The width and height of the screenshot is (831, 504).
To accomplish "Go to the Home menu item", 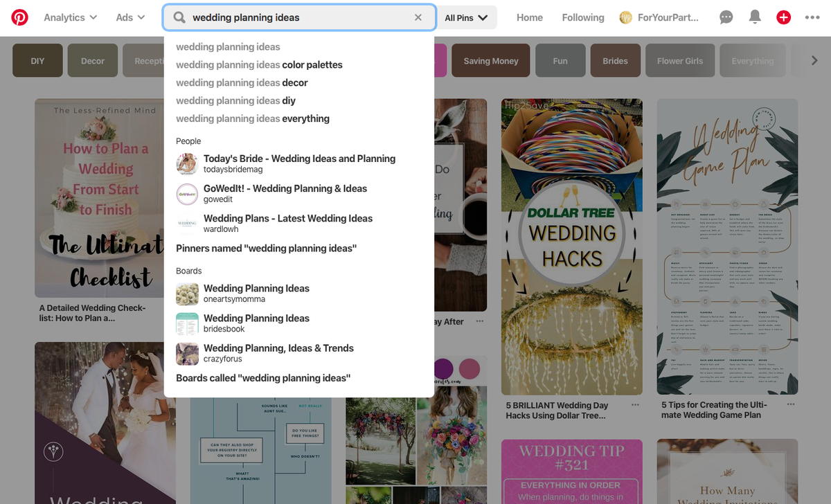I will [x=529, y=17].
